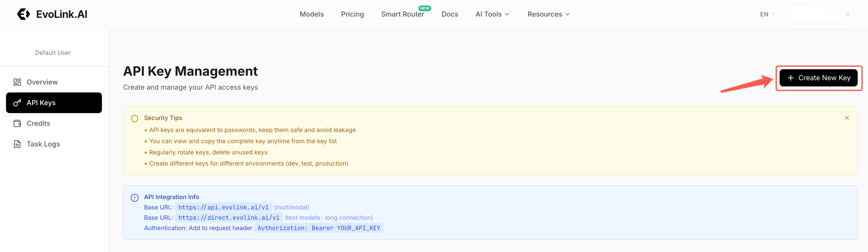Open the EvoLink.AI home text link

62,14
